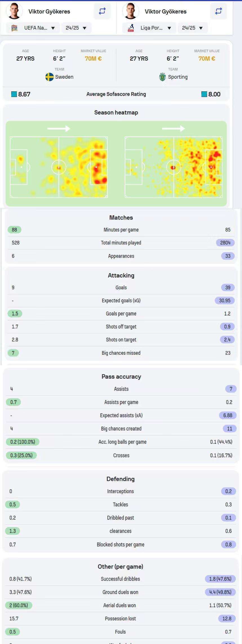
Task: Click the 8.67 rating color square
Action: 14,94
